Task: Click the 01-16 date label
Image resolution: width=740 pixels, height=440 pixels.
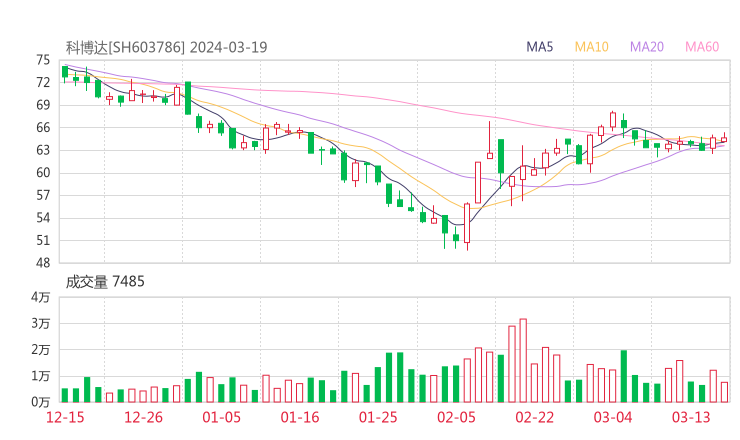Action: click(x=300, y=417)
